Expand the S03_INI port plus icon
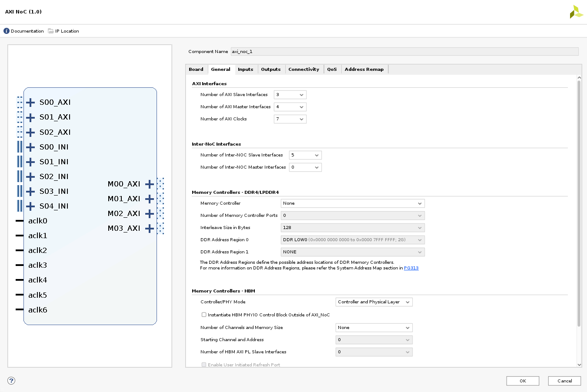587x392 pixels. coord(30,192)
